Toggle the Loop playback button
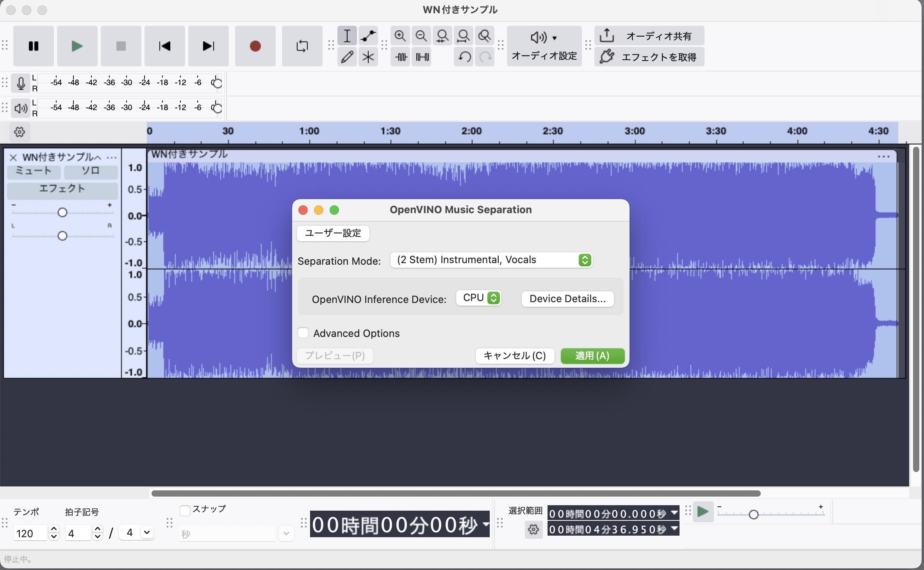The image size is (924, 570). pos(302,46)
